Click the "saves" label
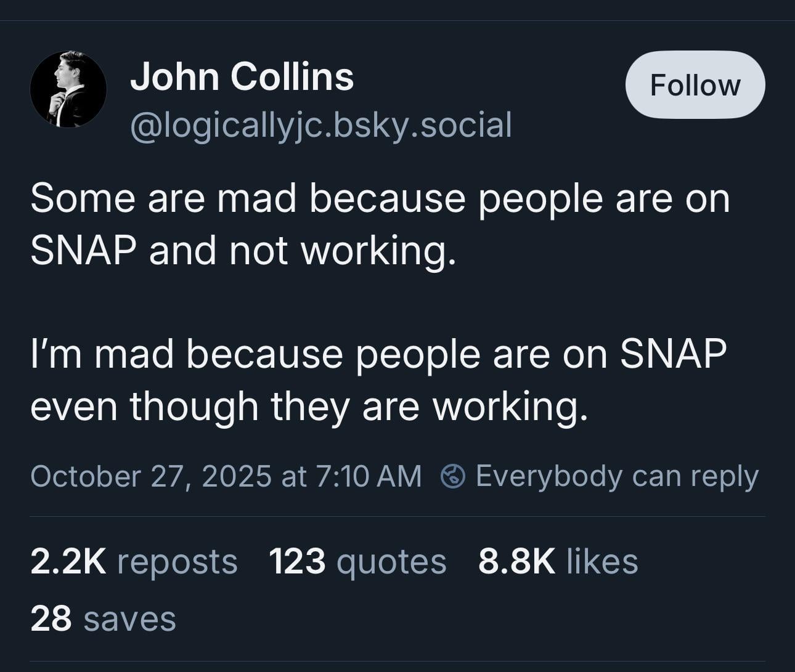The width and height of the screenshot is (795, 672). pyautogui.click(x=129, y=619)
